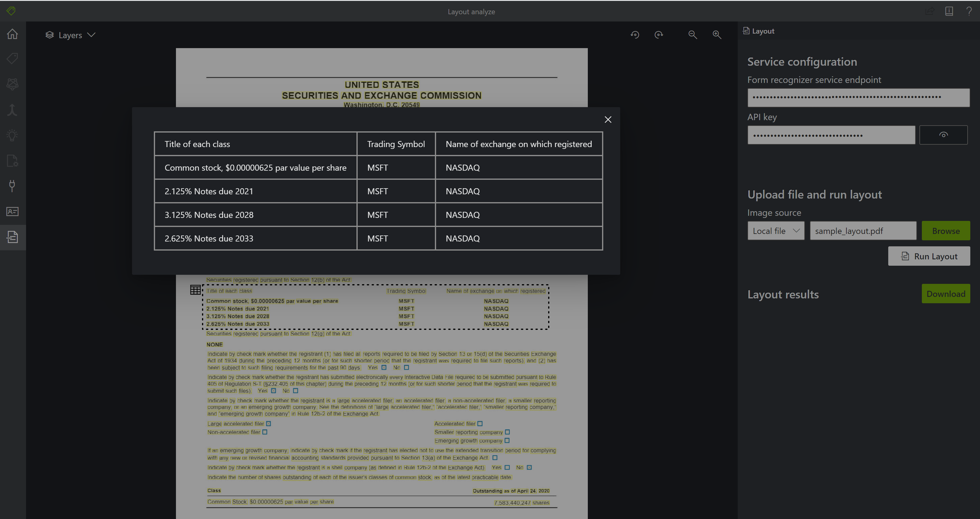Click the Run Layout button
This screenshot has width=980, height=519.
pos(929,256)
